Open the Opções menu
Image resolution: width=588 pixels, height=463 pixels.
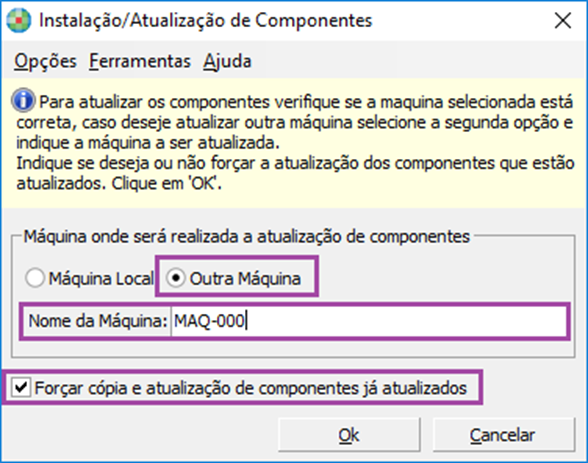point(45,61)
